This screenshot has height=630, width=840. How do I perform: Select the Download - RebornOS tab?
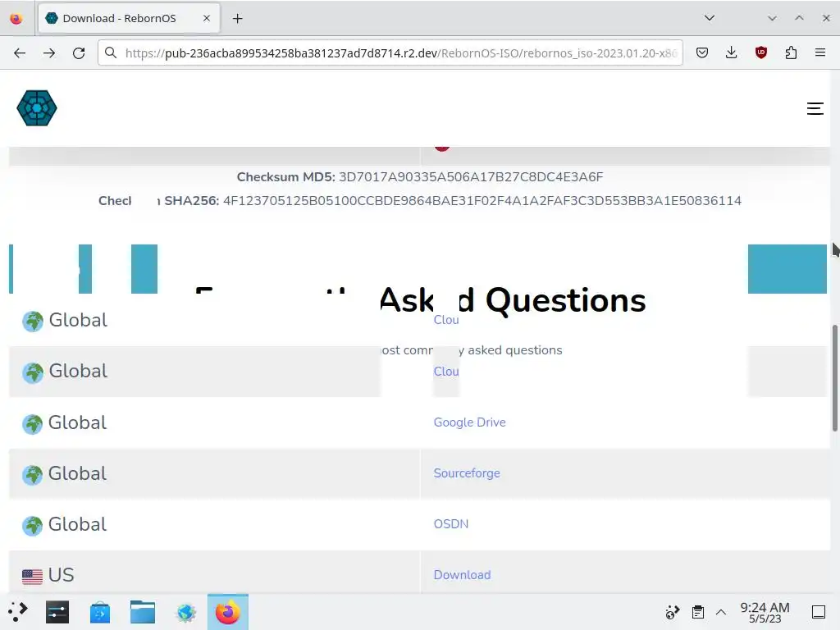point(129,18)
